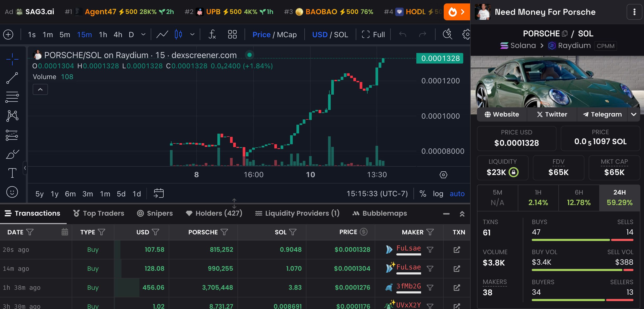This screenshot has height=309, width=644.
Task: Switch chart from Price to MCap
Action: (287, 35)
